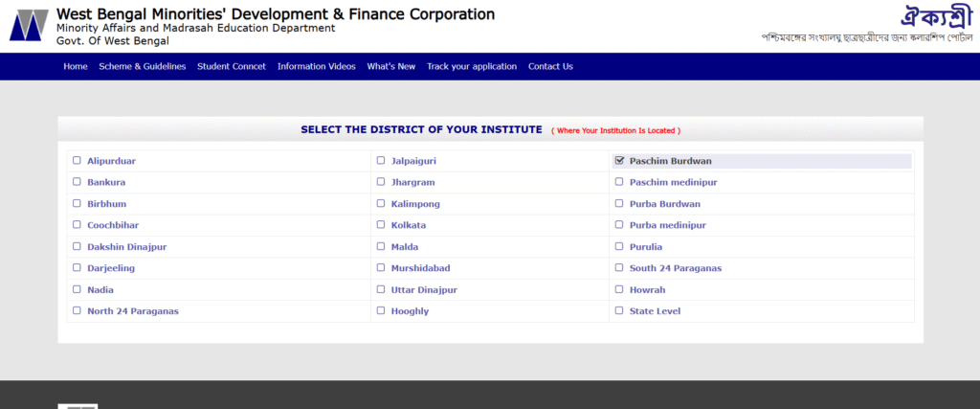Tick the Hooghly checkbox
980x409 pixels.
pyautogui.click(x=381, y=310)
